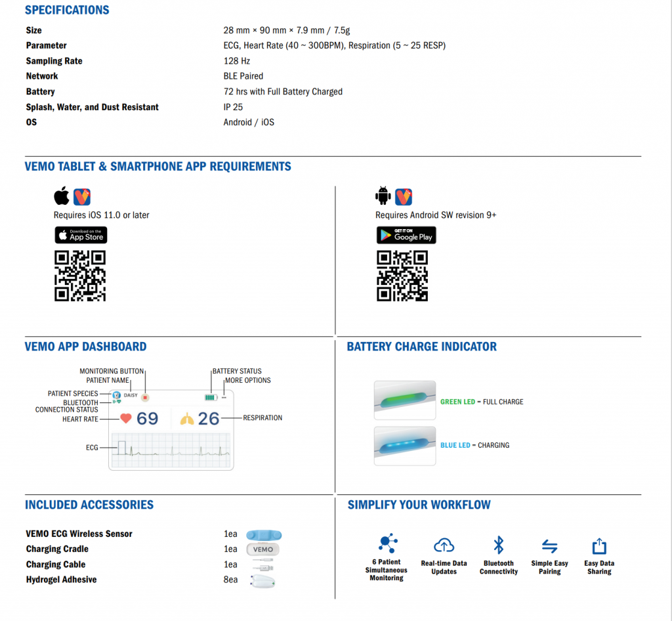This screenshot has height=621, width=672.
Task: Click the 72 hrs battery value
Action: pyautogui.click(x=283, y=91)
